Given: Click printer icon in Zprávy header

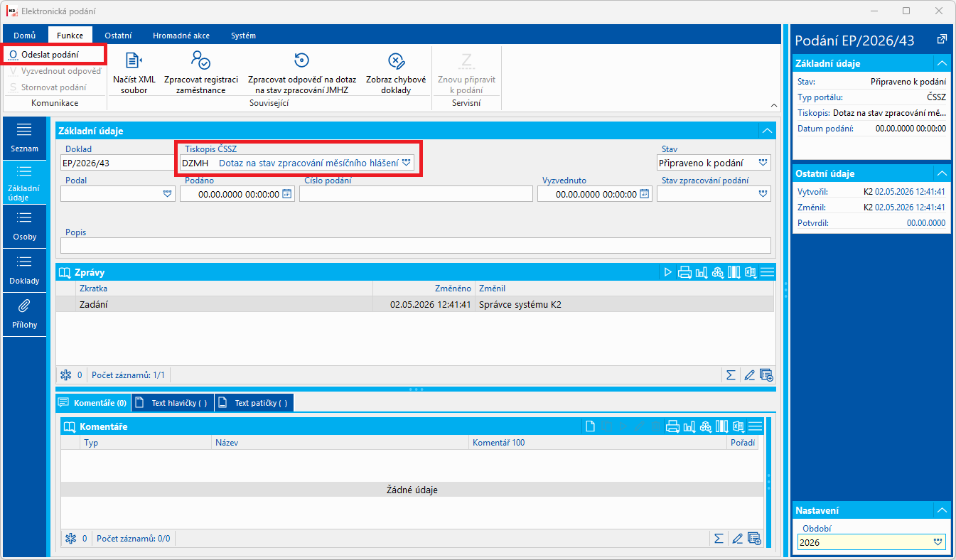Looking at the screenshot, I should [x=684, y=272].
